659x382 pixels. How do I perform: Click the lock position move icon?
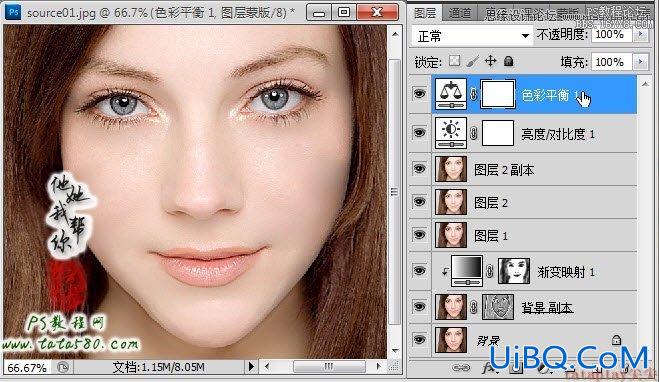pos(490,61)
